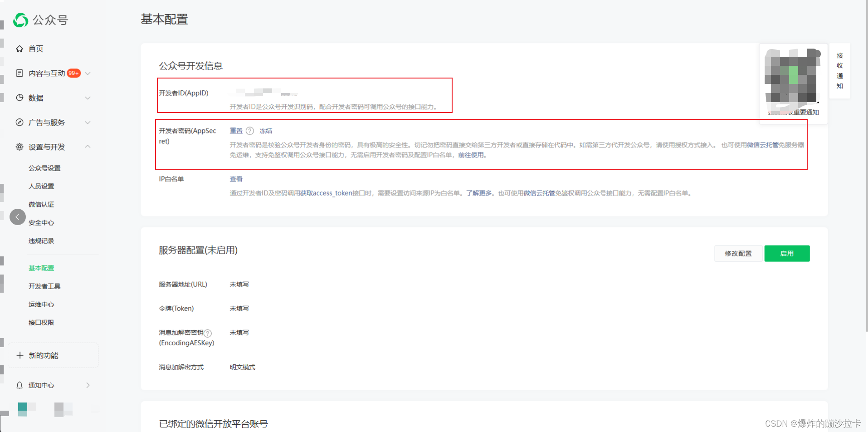Click the 设置与开发 gear icon
Viewport: 868px width, 432px height.
click(x=20, y=147)
